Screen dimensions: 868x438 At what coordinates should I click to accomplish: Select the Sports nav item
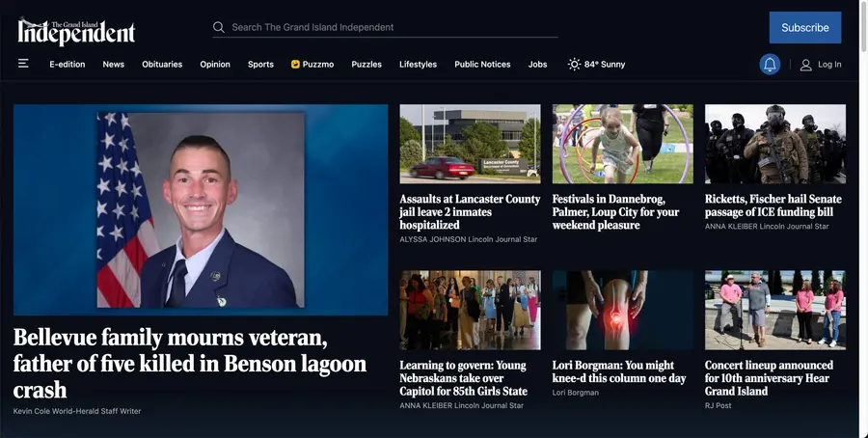tap(260, 65)
